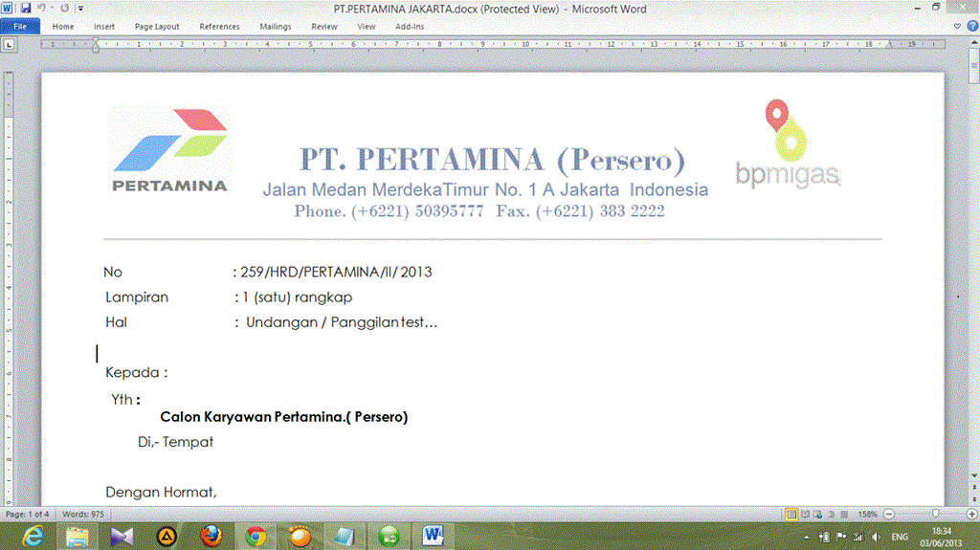Open File Explorer from the taskbar

[x=77, y=537]
